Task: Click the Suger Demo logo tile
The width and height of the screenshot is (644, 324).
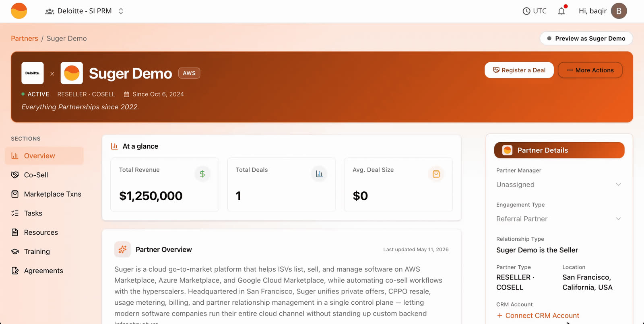Action: click(x=72, y=73)
